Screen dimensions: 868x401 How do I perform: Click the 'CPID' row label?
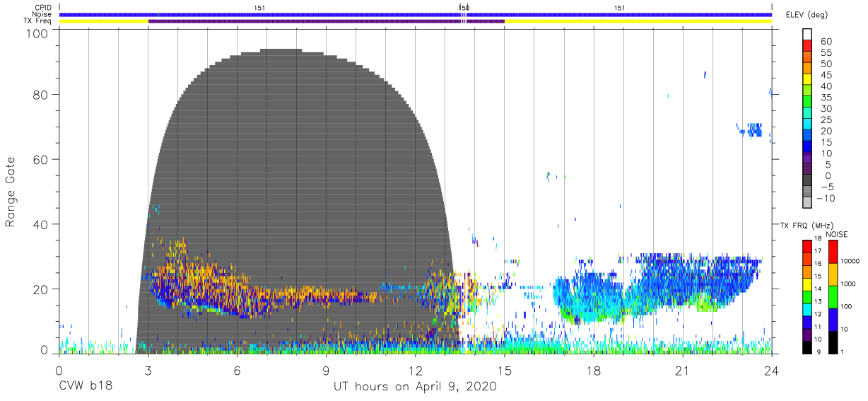pyautogui.click(x=43, y=8)
